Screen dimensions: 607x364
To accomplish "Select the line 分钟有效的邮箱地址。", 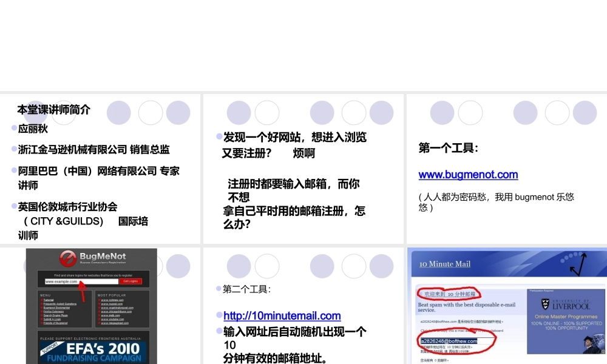I will pyautogui.click(x=275, y=358).
